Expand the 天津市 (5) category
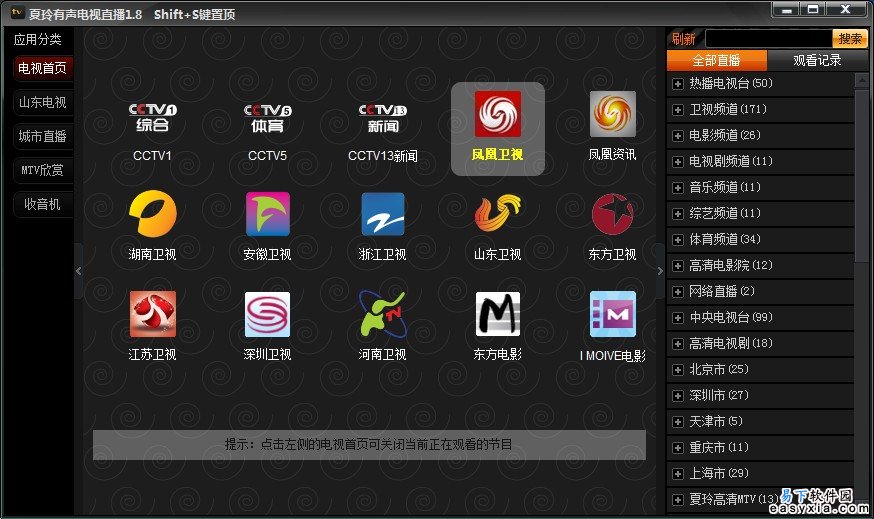Image resolution: width=874 pixels, height=519 pixels. [677, 422]
